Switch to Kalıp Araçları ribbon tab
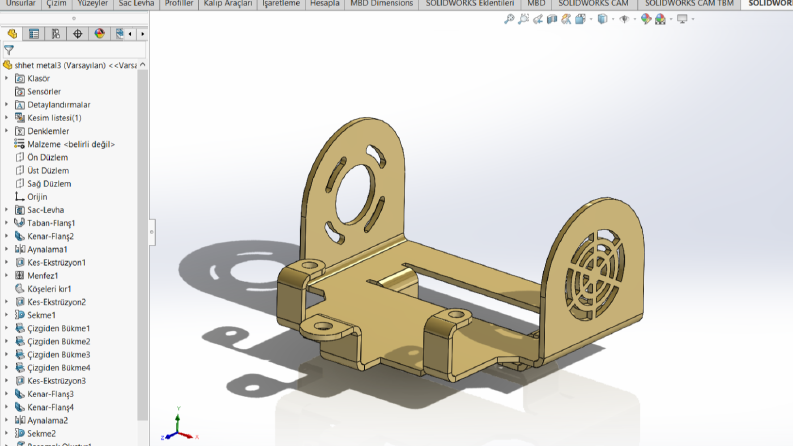This screenshot has height=446, width=793. 228,4
